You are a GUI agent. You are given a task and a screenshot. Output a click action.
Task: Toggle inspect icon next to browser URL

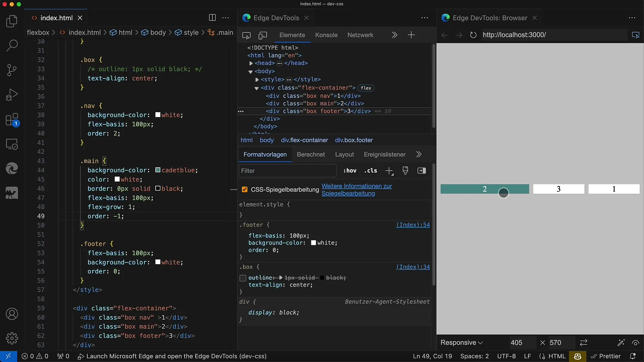636,35
